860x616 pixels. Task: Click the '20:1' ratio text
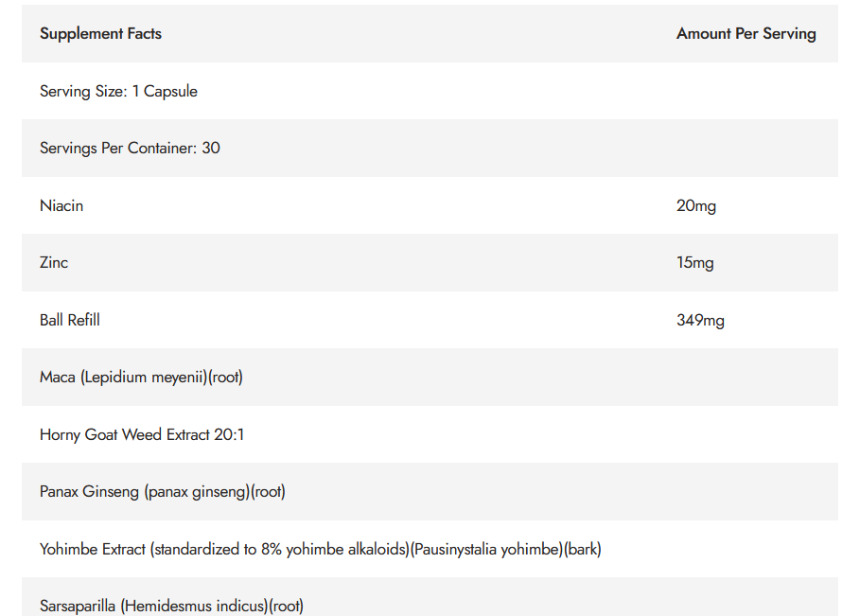[x=229, y=434]
